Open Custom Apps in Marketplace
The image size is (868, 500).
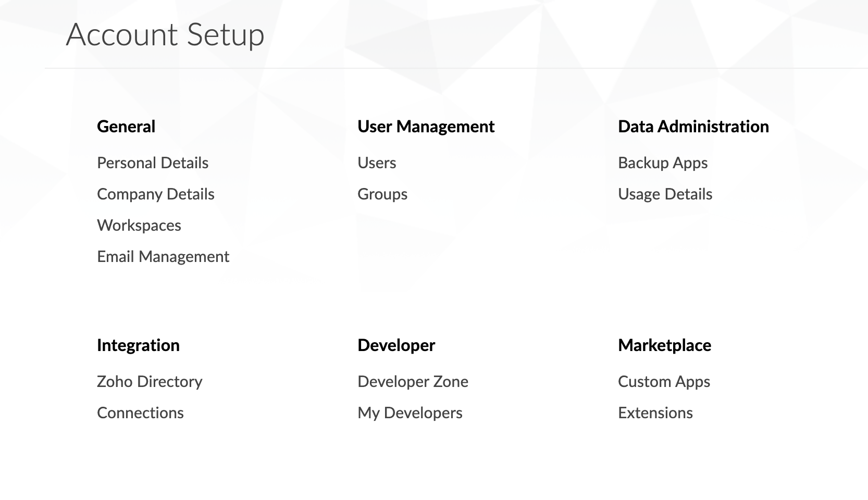coord(664,382)
